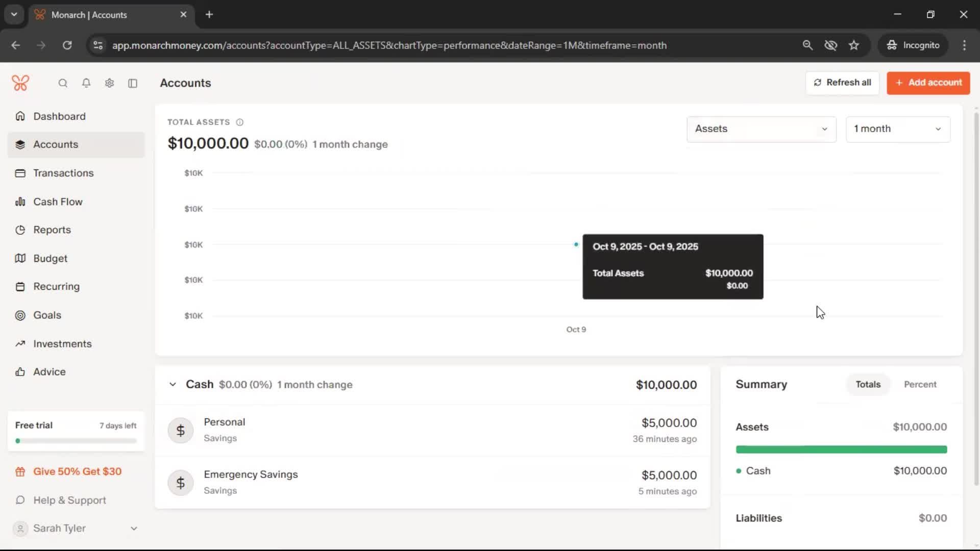
Task: Go to Transactions in the sidebar
Action: pyautogui.click(x=63, y=173)
